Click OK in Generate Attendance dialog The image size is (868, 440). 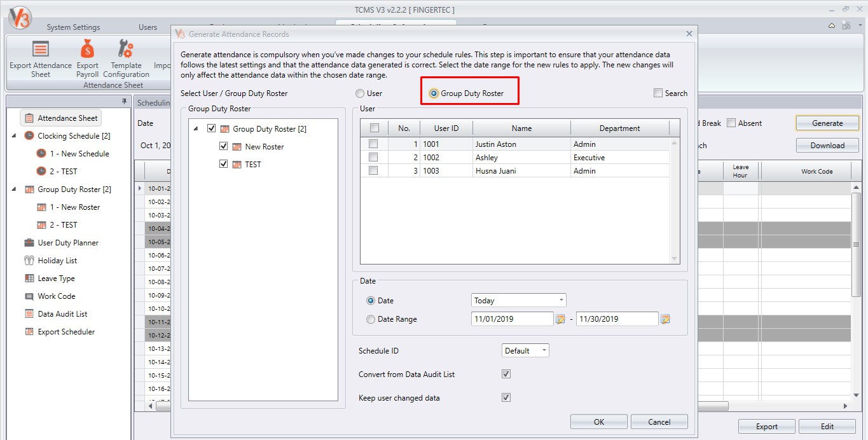[599, 422]
